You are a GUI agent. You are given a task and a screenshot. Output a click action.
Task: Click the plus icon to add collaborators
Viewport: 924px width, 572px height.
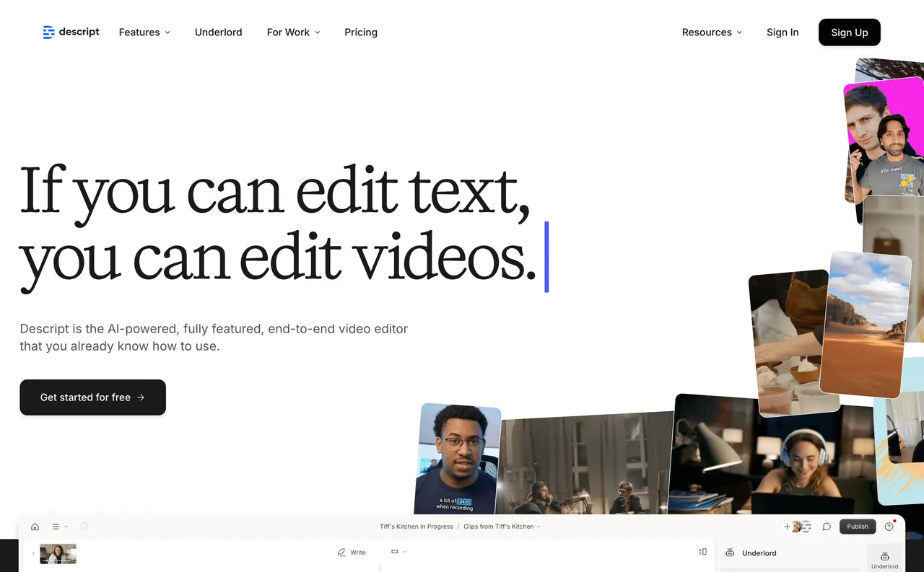[786, 527]
